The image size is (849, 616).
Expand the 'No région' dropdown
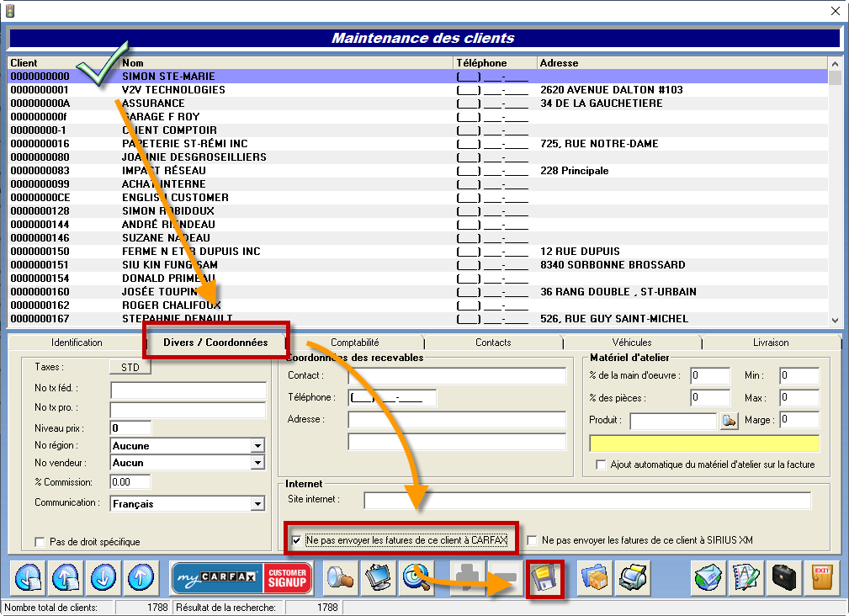pos(257,446)
